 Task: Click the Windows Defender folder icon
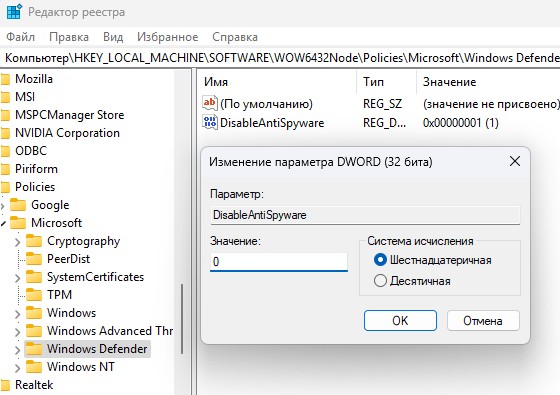(x=34, y=349)
